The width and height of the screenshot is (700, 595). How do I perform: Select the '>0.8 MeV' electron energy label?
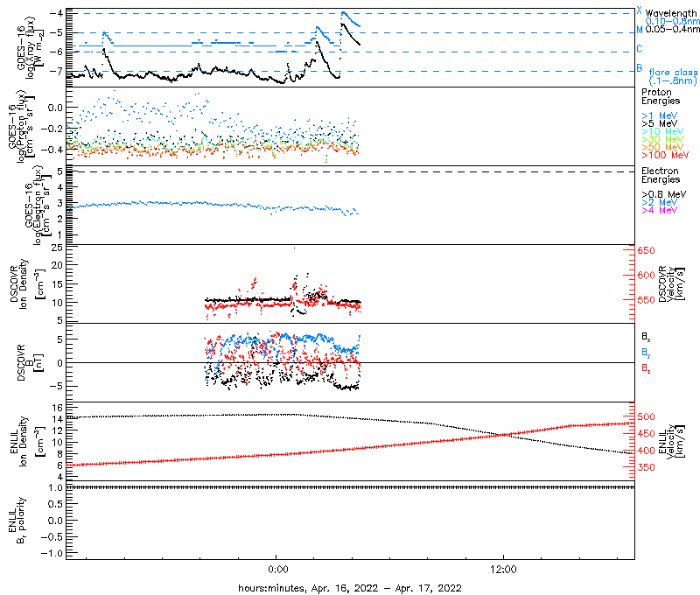[664, 194]
